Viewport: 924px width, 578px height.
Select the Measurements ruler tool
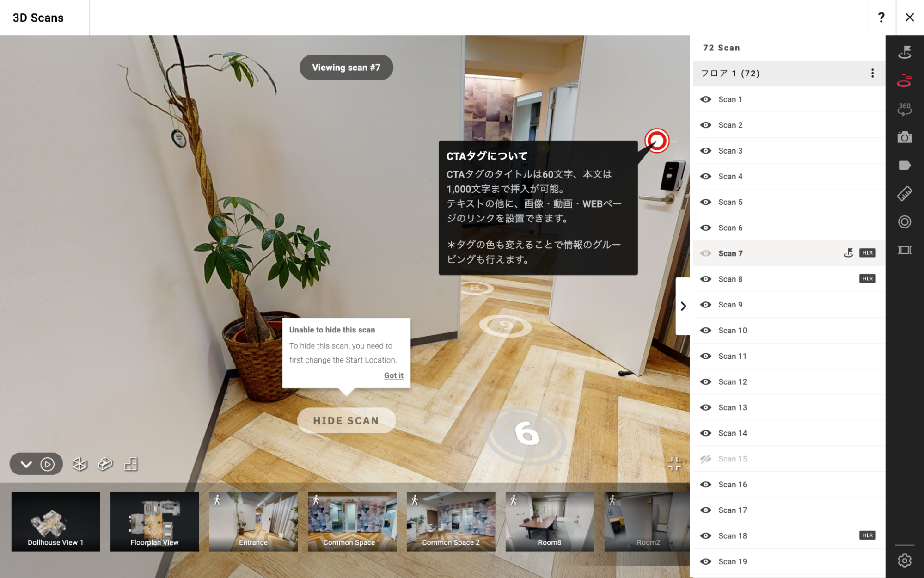[904, 194]
